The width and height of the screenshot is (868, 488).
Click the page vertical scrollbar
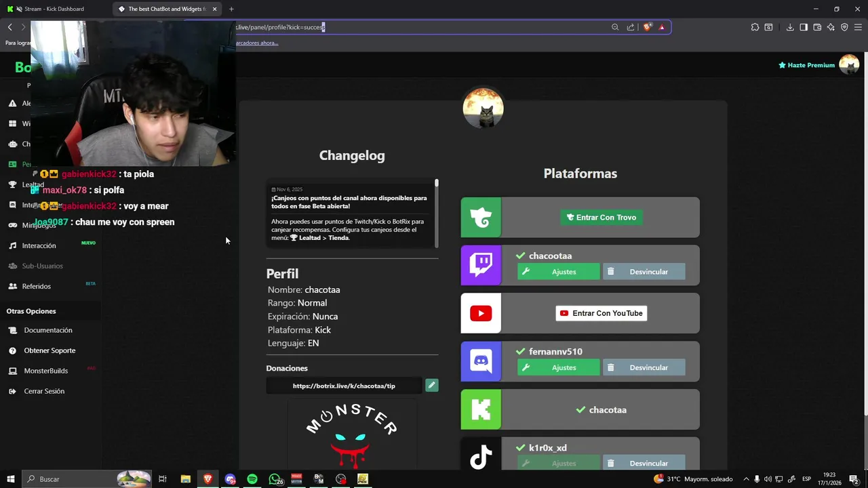pos(865,234)
